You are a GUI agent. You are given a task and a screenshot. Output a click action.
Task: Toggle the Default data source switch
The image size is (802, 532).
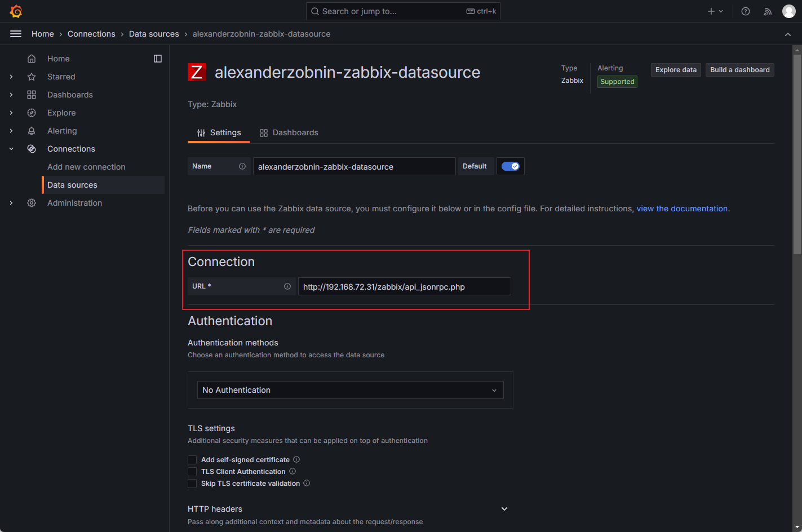coord(511,166)
